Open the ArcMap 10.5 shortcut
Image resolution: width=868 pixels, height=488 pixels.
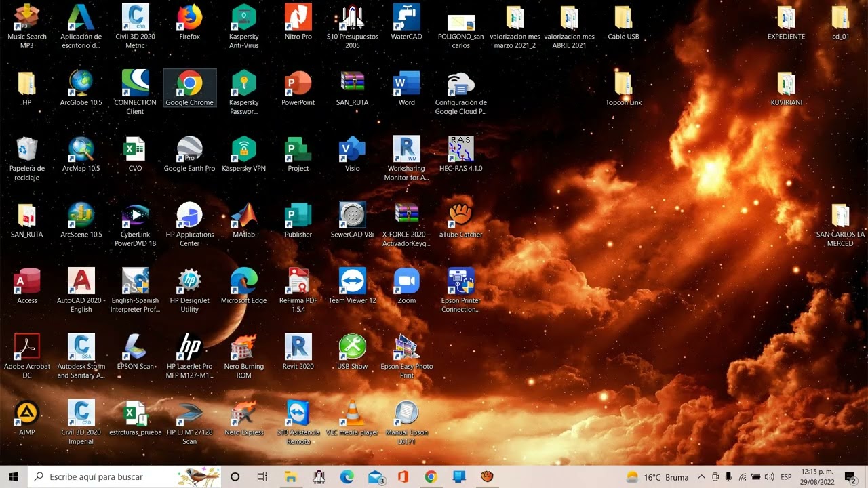[x=81, y=154]
